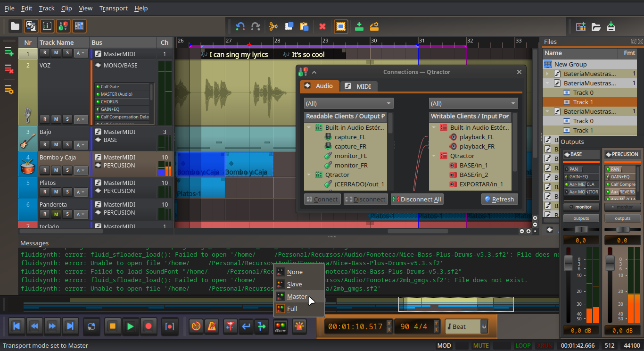Click the red Delete X icon
The height and width of the screenshot is (351, 644).
click(x=323, y=26)
